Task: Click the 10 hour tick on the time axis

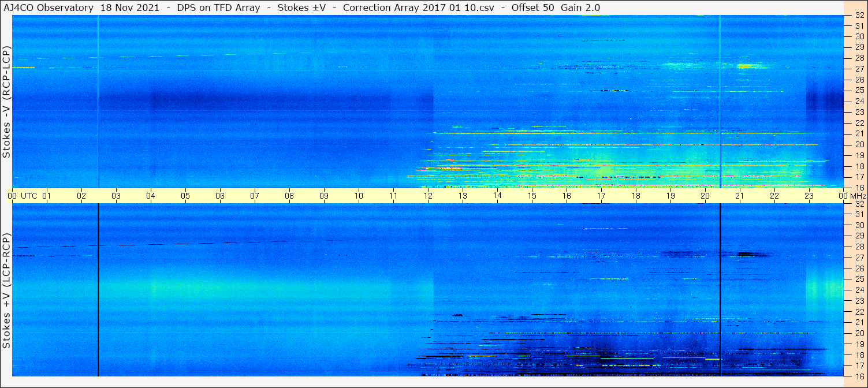Action: coord(359,196)
